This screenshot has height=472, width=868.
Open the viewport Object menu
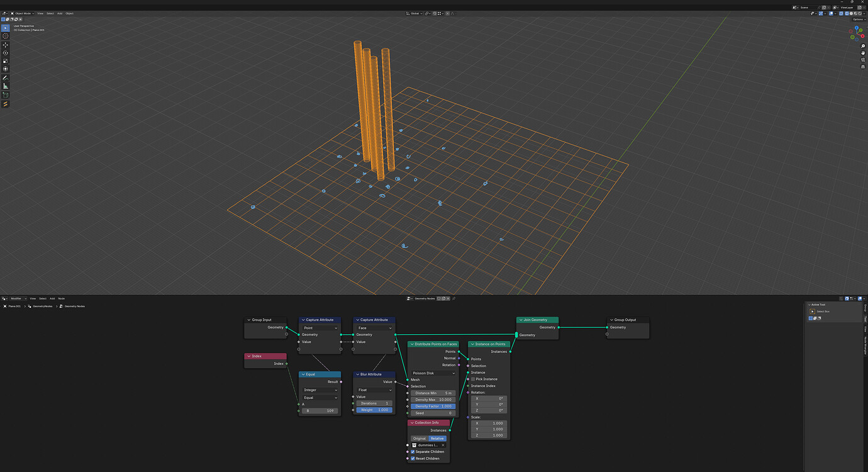69,13
